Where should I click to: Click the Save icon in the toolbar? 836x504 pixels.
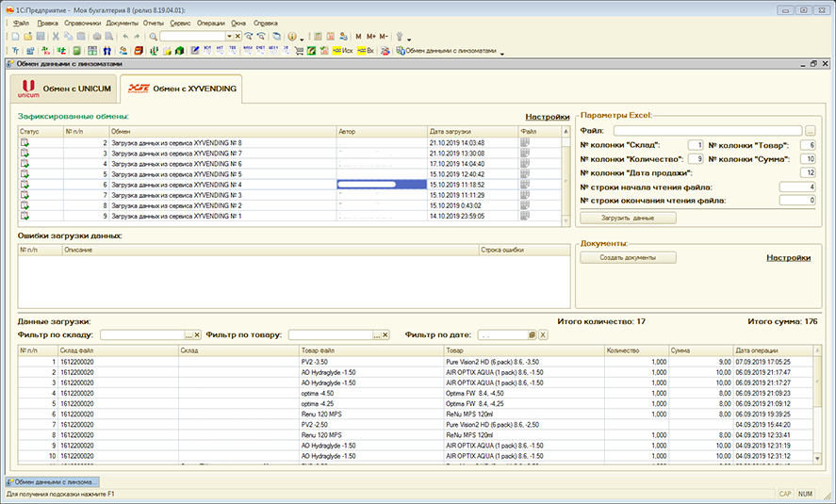(41, 36)
